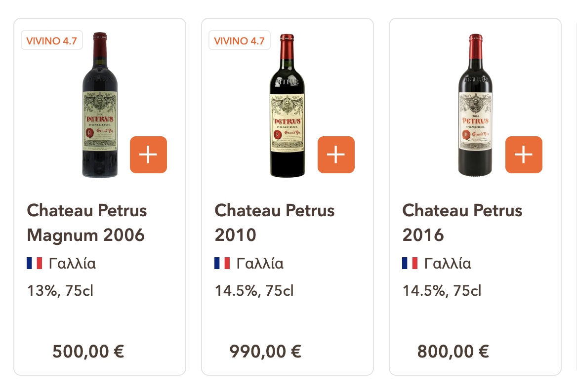Open Chateau Petrus 2016 title link
This screenshot has height=392, width=577.
tap(462, 223)
